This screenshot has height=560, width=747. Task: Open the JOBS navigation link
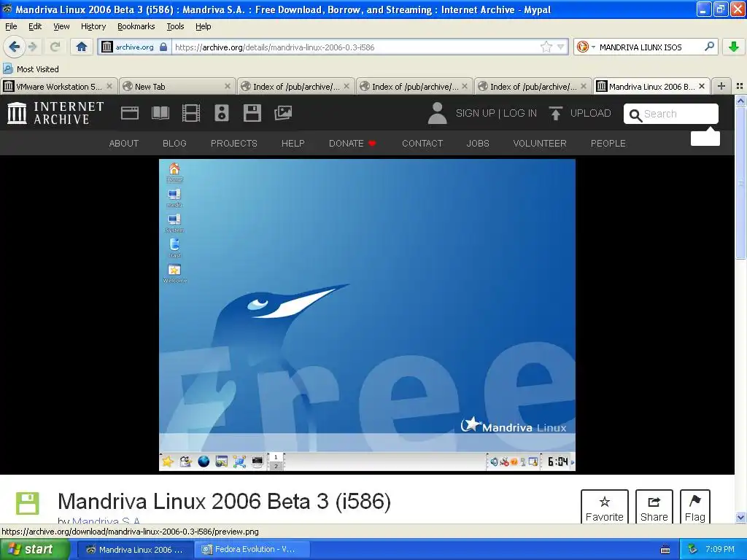click(477, 144)
